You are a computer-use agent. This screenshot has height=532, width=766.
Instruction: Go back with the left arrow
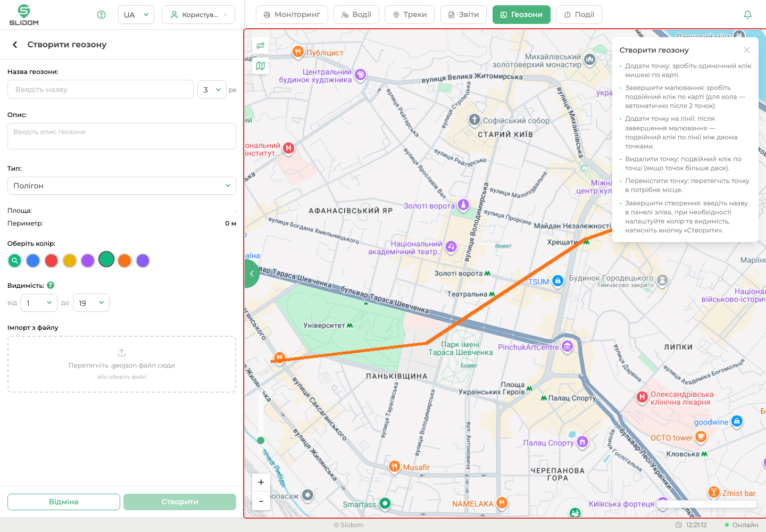coord(15,45)
